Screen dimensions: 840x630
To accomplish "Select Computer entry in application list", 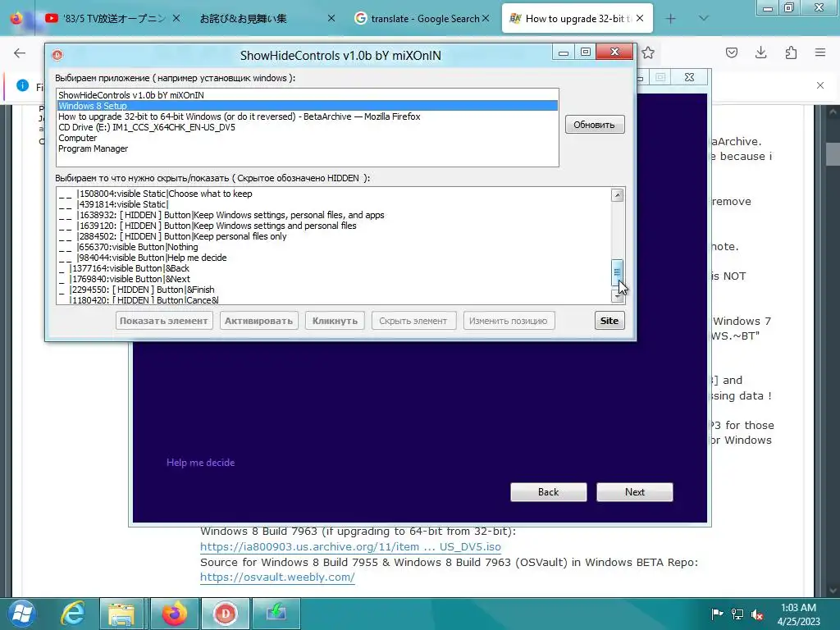I will click(307, 138).
